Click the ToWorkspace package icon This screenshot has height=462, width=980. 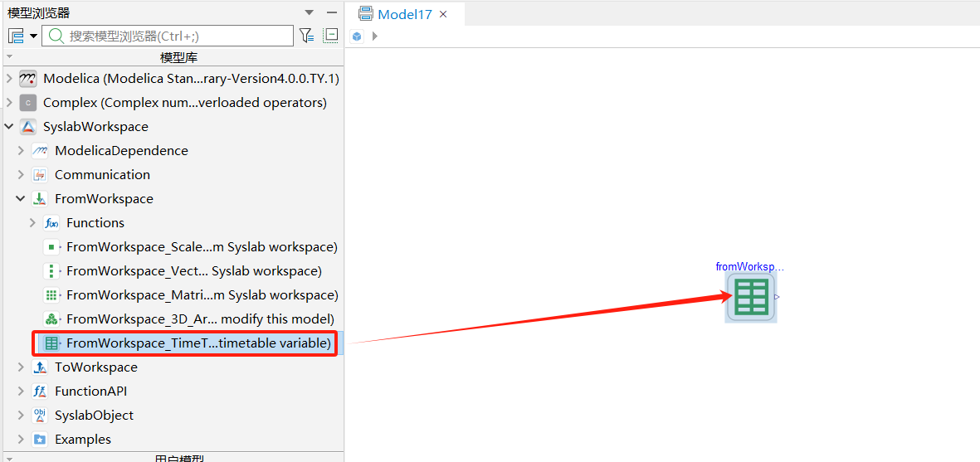(x=40, y=367)
